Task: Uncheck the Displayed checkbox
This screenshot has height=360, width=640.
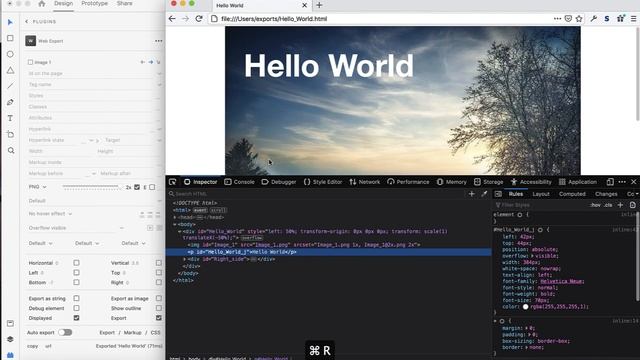Action: [76, 318]
